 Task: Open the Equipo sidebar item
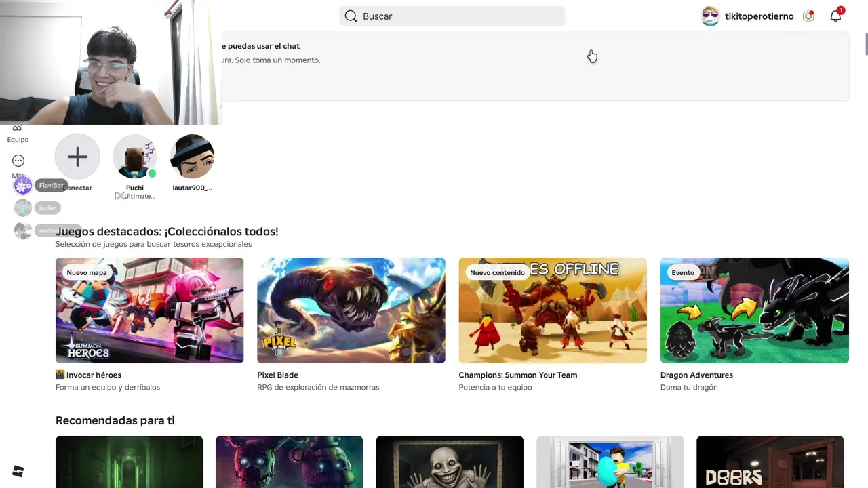[18, 134]
